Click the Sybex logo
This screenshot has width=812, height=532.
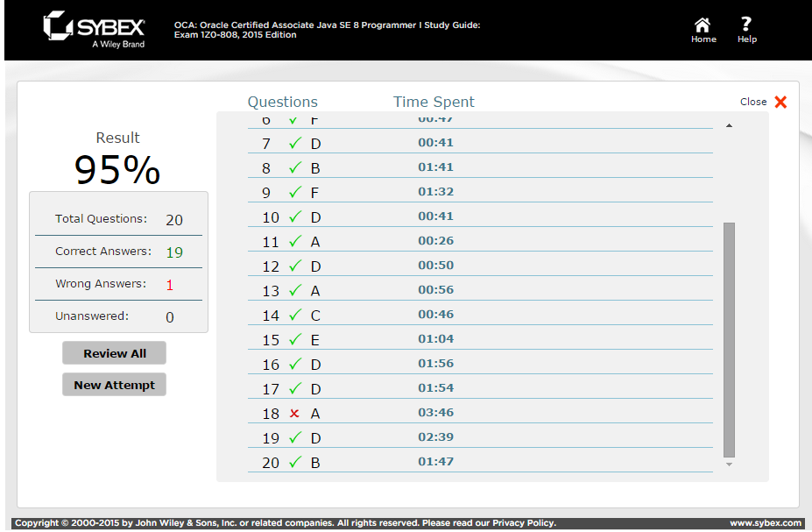click(x=95, y=30)
